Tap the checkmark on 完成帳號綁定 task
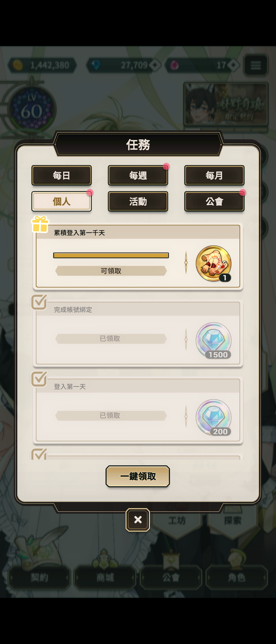Screen dimensions: 276x644 [x=39, y=302]
